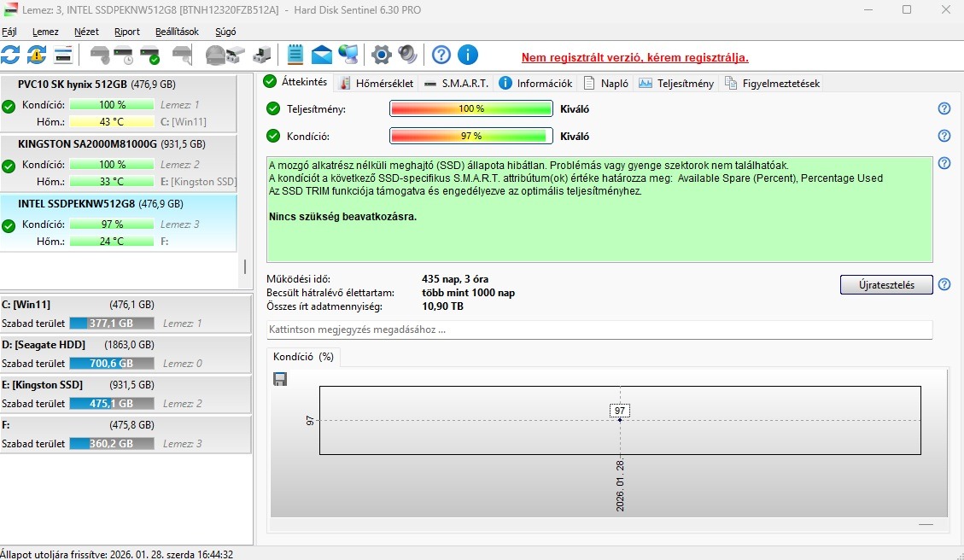Switch to the Információk tab
The height and width of the screenshot is (560, 964).
[535, 83]
